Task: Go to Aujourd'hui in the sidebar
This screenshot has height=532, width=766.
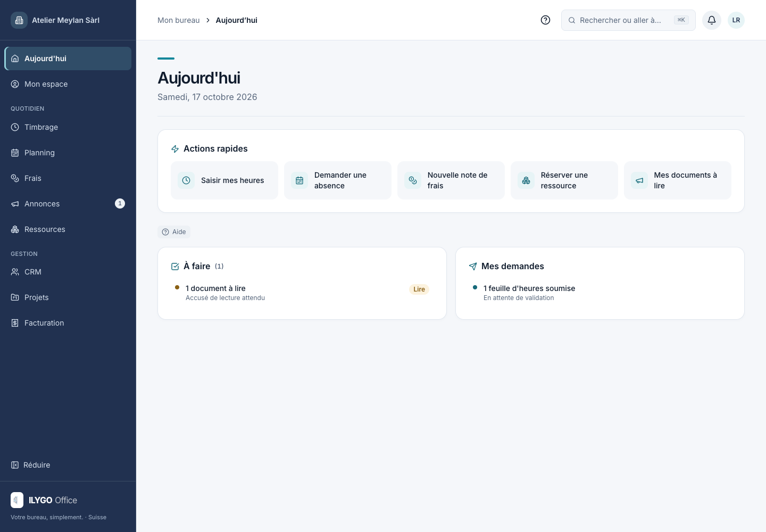Action: point(68,59)
